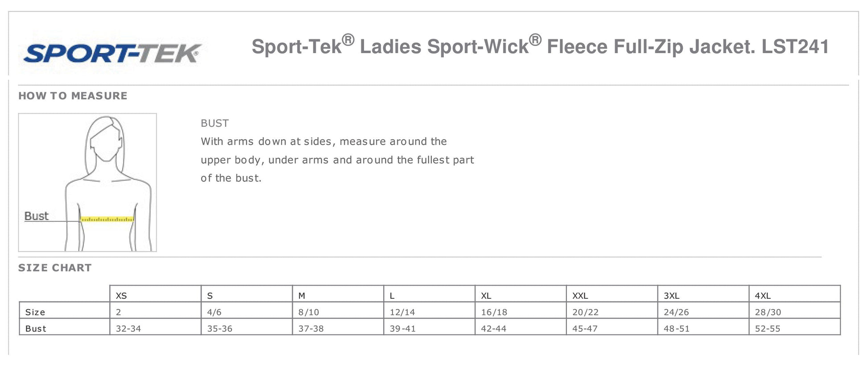
Task: Click the BUST heading above the instructions
Action: 215,123
